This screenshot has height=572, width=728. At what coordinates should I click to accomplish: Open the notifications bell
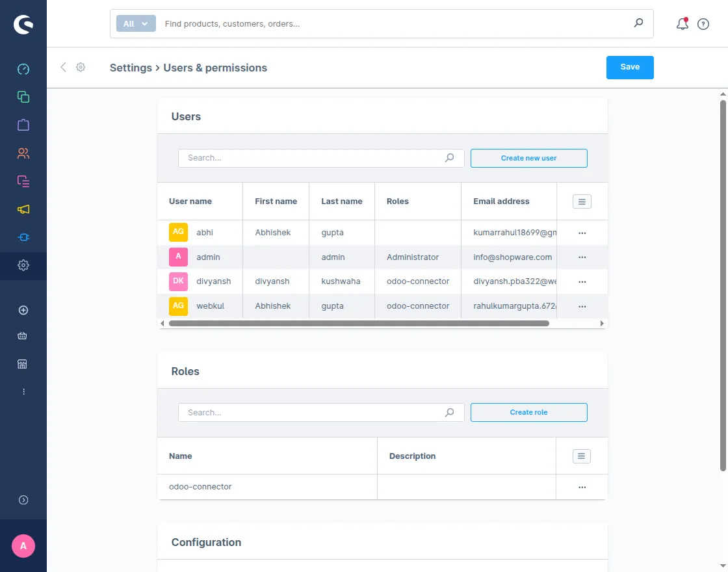[682, 23]
